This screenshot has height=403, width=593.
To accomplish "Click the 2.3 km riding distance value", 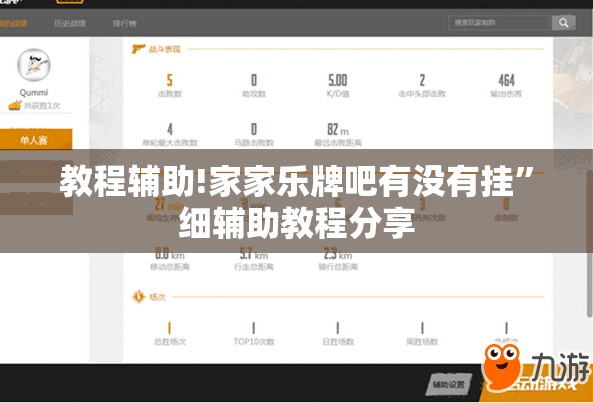I will [x=338, y=254].
